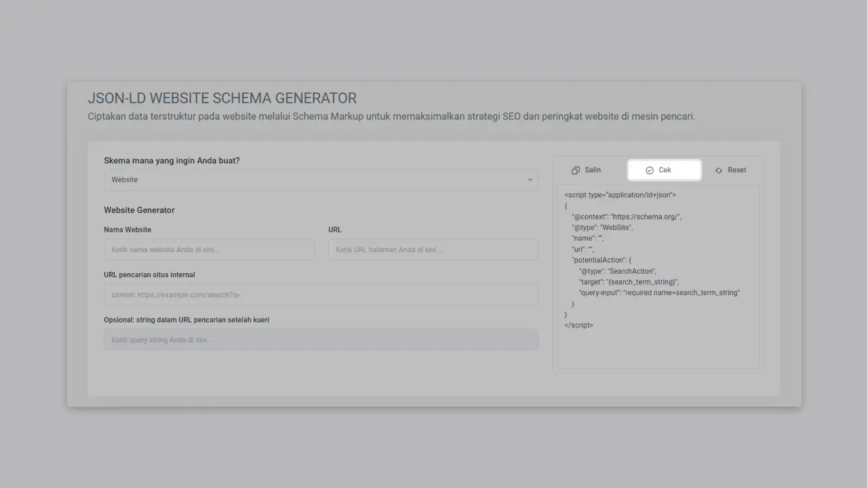Select the query string input under Opsional

(x=321, y=339)
